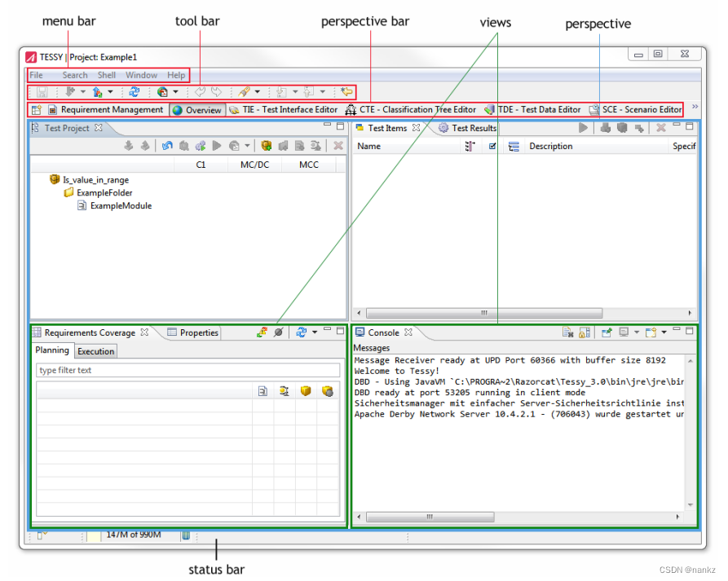Viewport: 728px width, 581px height.
Task: Click the redo arrow in the toolbar
Action: [x=216, y=92]
